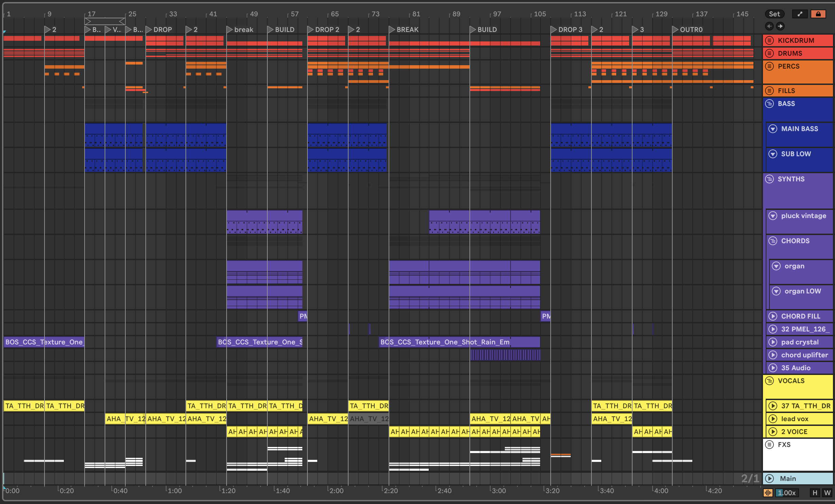This screenshot has height=504, width=835.
Task: Toggle the orange lock envelopes button
Action: (818, 14)
